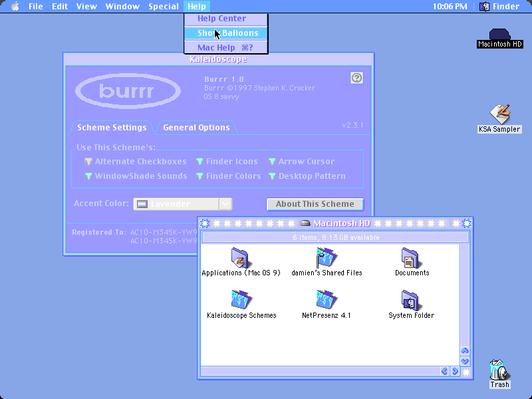The width and height of the screenshot is (532, 399).
Task: Click the left scroll arrow in Macintosh HD window
Action: click(444, 371)
